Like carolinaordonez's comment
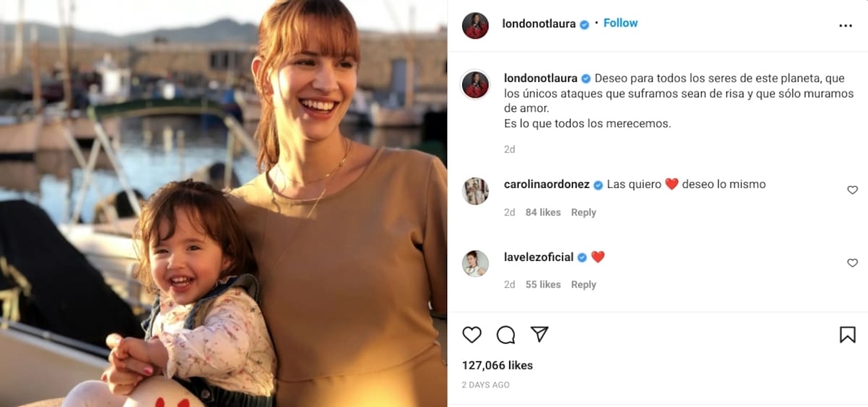 coord(852,190)
